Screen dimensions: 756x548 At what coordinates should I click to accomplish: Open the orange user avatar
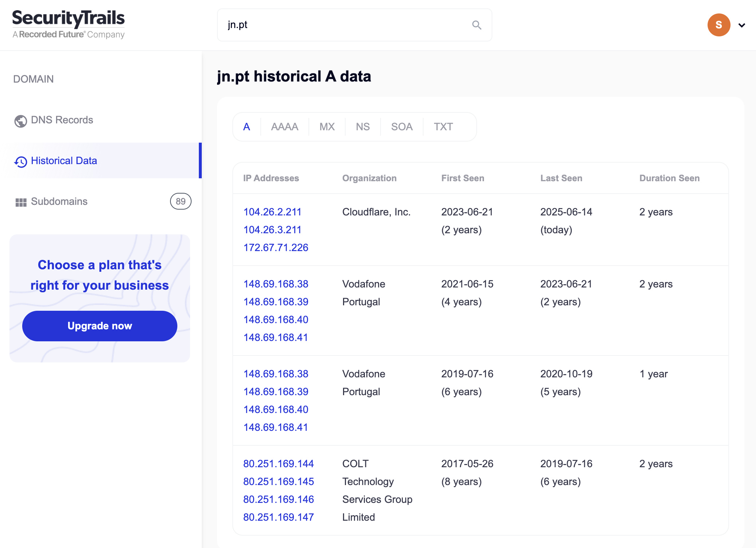click(718, 25)
